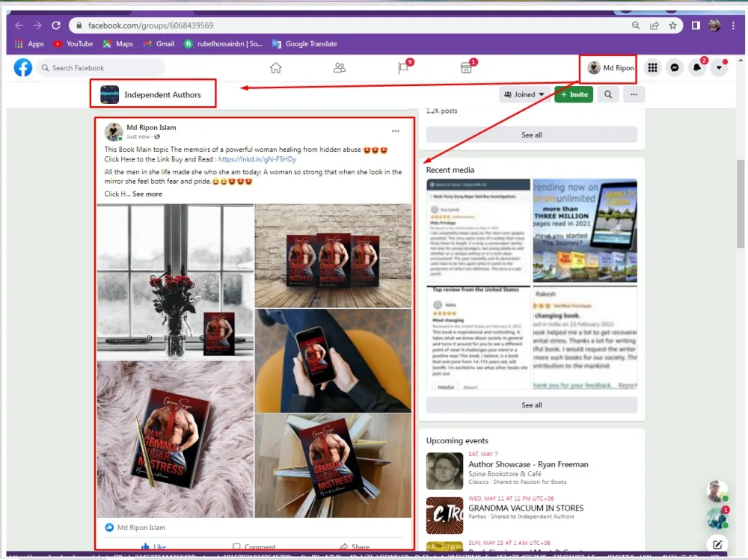Image resolution: width=748 pixels, height=560 pixels.
Task: Open the rubelhossainbn bookmark
Action: [223, 44]
